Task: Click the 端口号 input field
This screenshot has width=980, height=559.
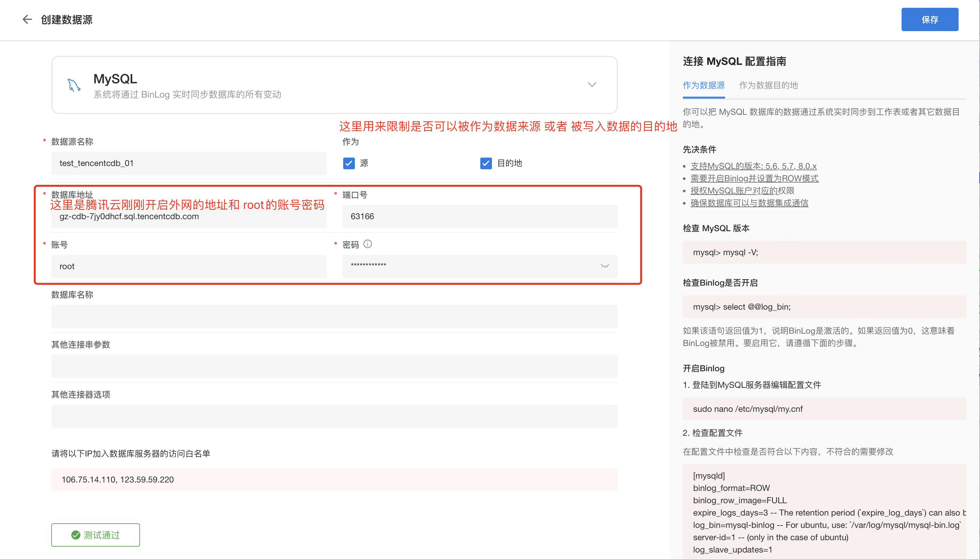Action: click(480, 217)
